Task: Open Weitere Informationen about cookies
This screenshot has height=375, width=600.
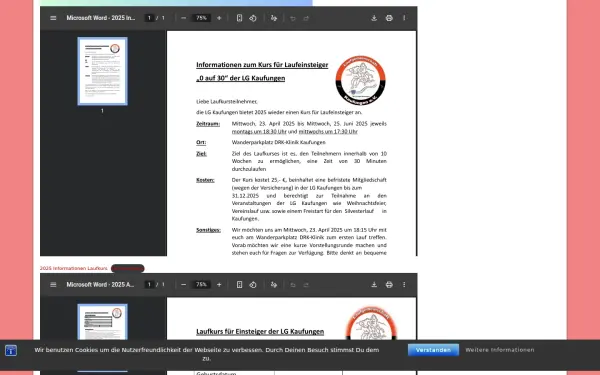Action: (x=500, y=350)
